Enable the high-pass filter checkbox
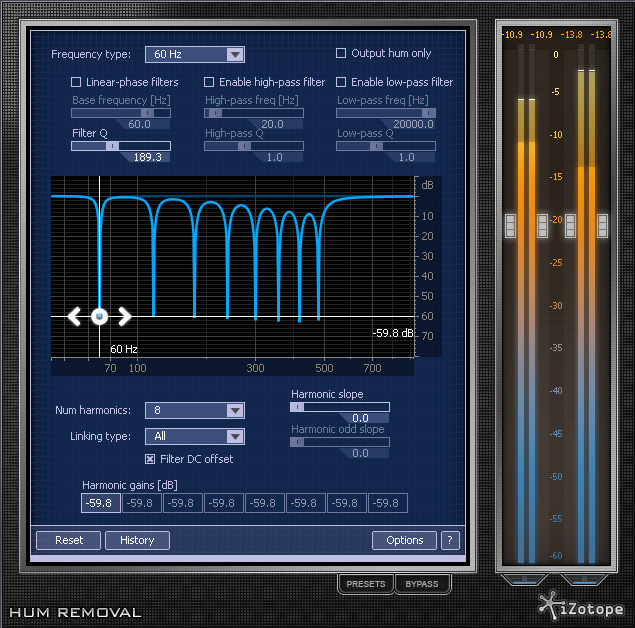Screen dimensions: 635x628 210,82
